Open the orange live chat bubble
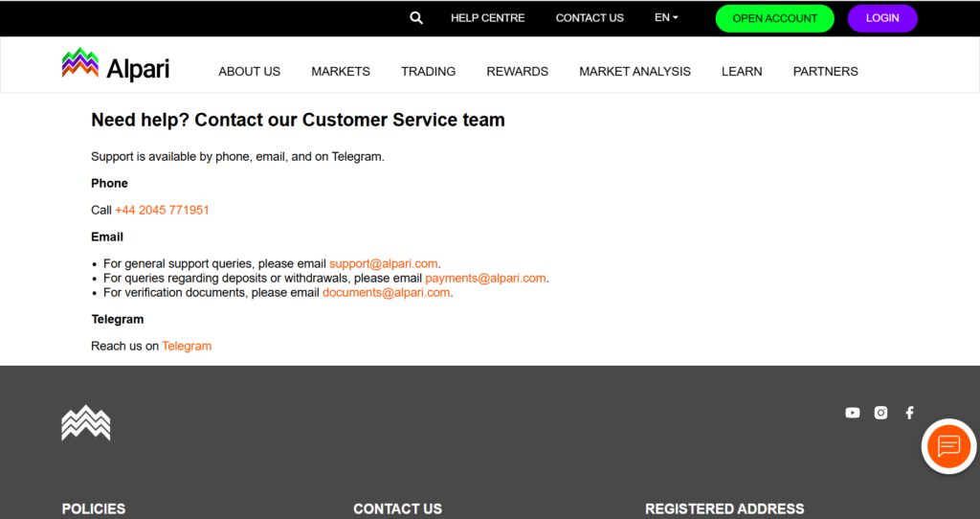The image size is (980, 519). point(948,446)
